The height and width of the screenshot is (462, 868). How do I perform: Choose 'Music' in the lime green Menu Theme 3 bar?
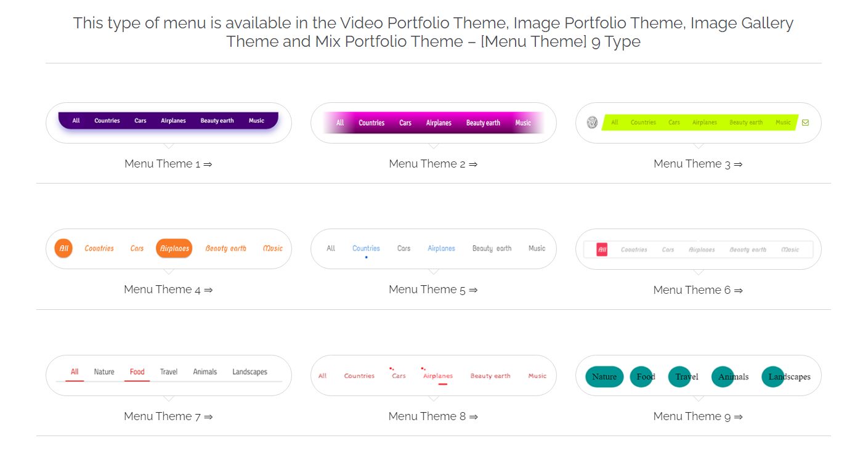click(783, 123)
